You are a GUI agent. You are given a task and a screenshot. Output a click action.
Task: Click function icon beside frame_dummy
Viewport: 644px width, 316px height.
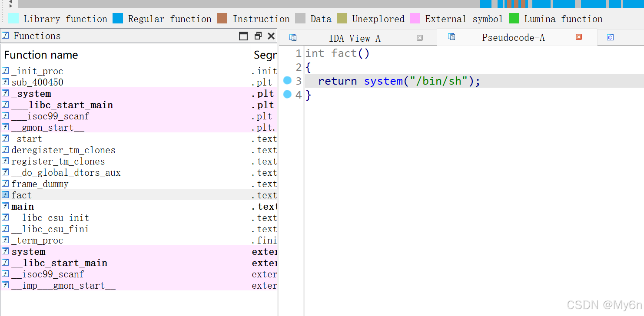click(x=5, y=184)
